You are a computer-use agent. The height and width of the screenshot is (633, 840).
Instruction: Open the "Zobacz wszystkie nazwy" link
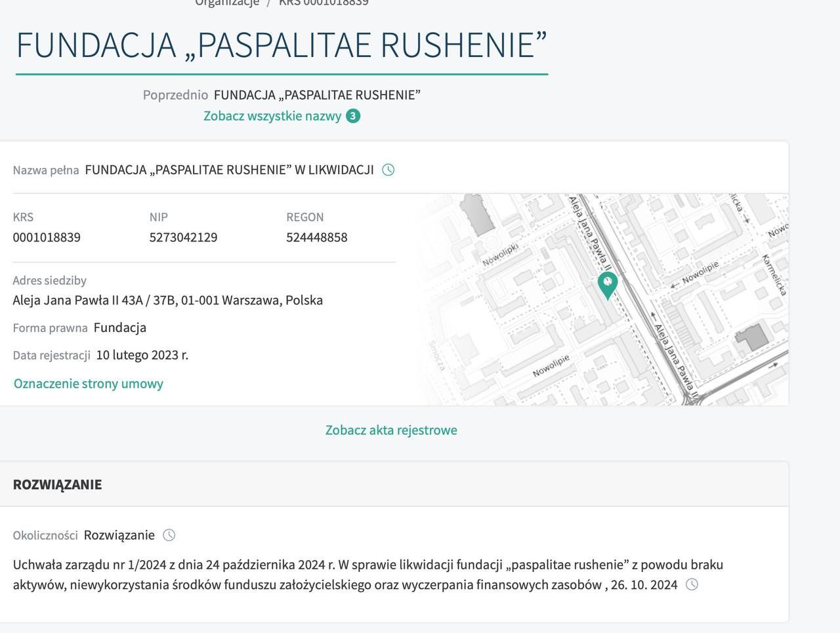(272, 115)
